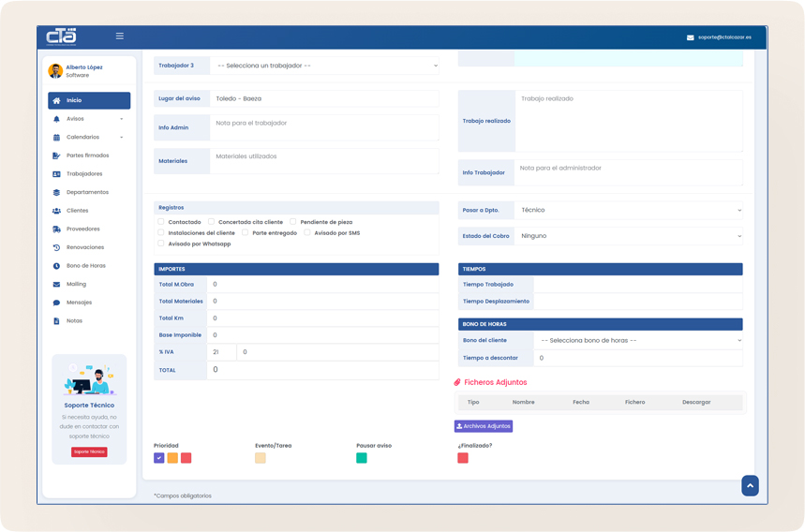
Task: Select the purple priority swatch
Action: (159, 458)
